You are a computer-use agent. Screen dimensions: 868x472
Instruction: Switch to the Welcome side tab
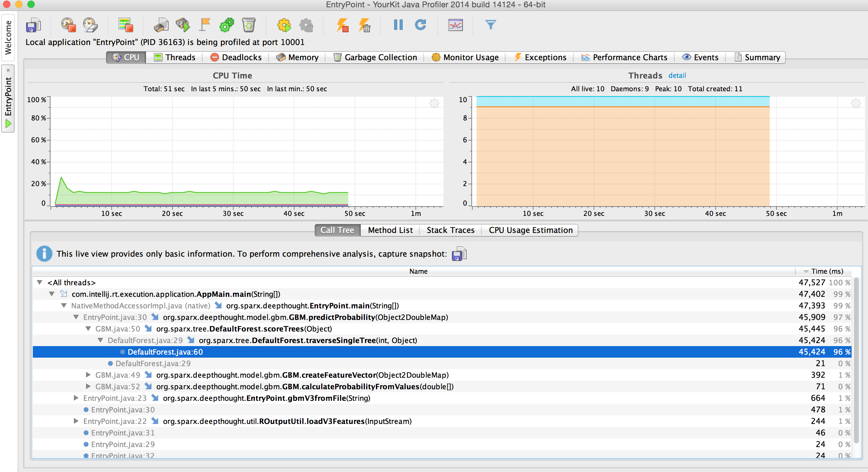point(8,37)
